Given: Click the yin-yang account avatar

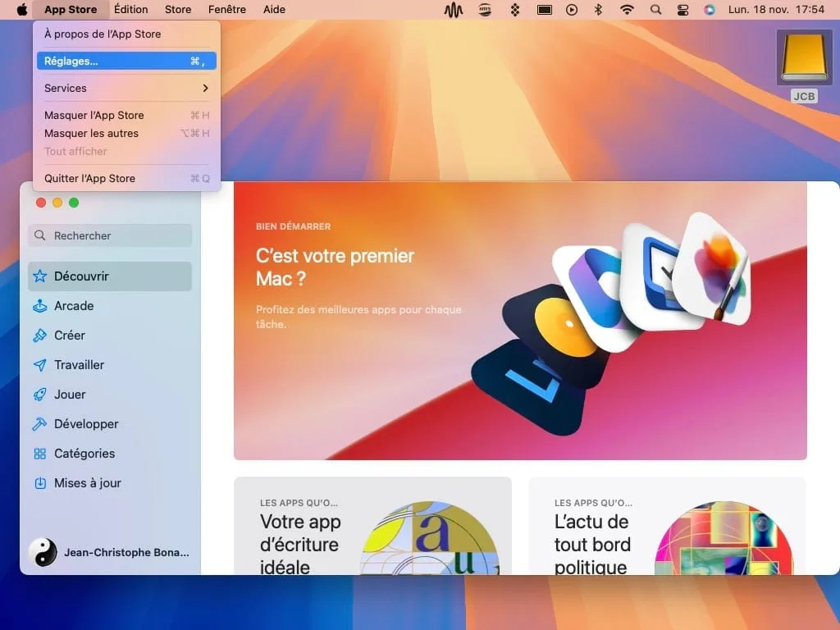Looking at the screenshot, I should click(x=43, y=552).
